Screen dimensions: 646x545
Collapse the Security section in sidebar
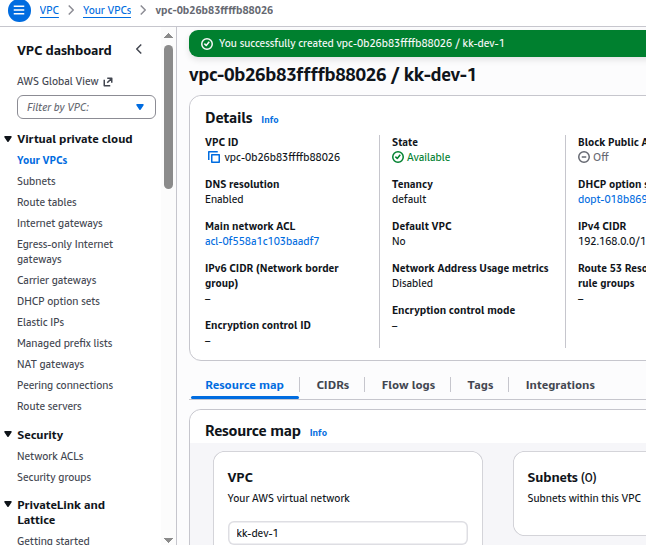(x=8, y=435)
